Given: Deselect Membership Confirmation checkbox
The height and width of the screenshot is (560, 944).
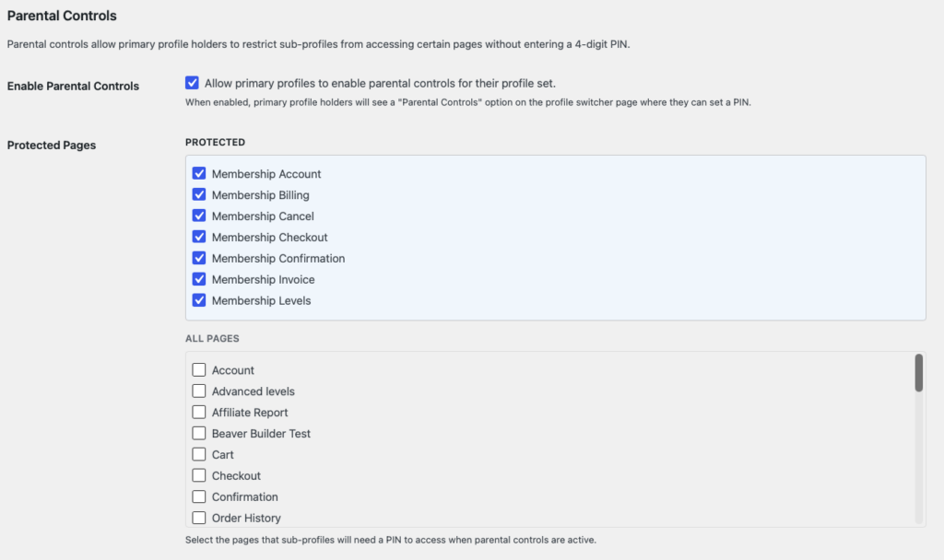Looking at the screenshot, I should tap(198, 258).
